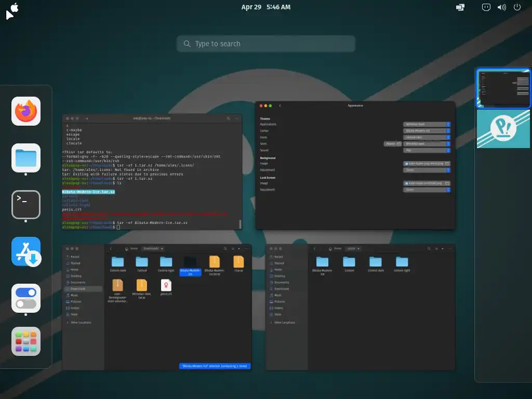532x399 pixels.
Task: Open Desktop in four-folder Files window sidebar
Action: pos(287,276)
